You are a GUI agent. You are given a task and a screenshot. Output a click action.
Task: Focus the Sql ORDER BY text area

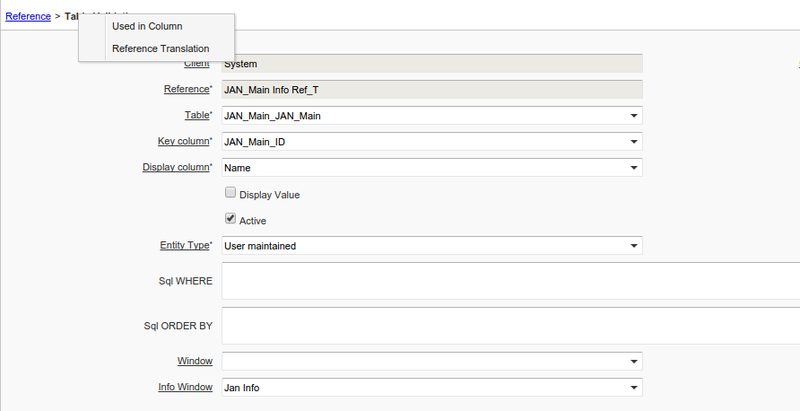pyautogui.click(x=510, y=326)
